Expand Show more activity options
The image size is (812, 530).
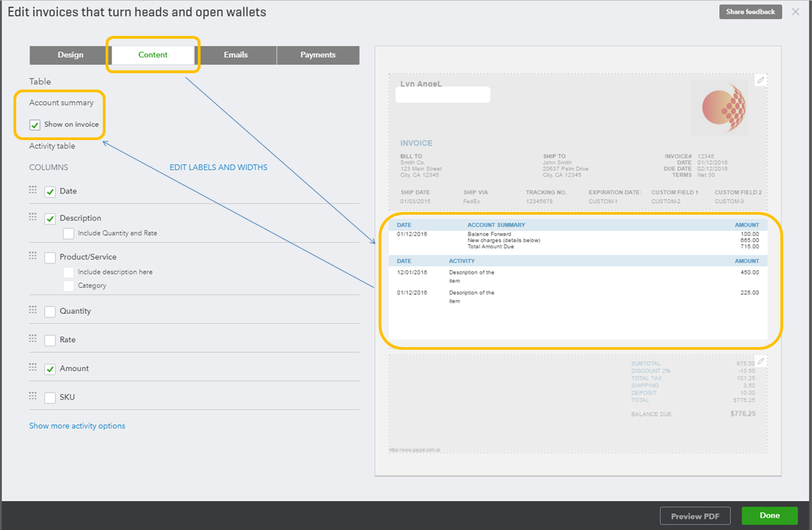77,425
